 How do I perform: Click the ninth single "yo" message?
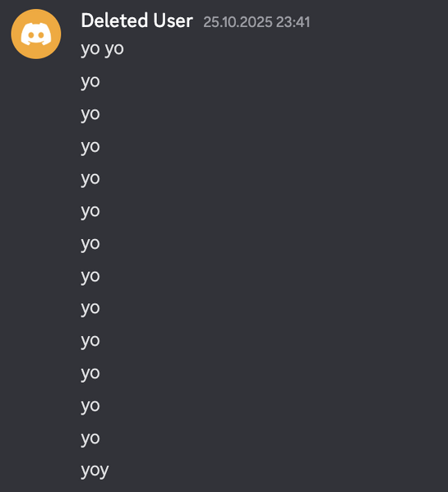[x=90, y=342]
